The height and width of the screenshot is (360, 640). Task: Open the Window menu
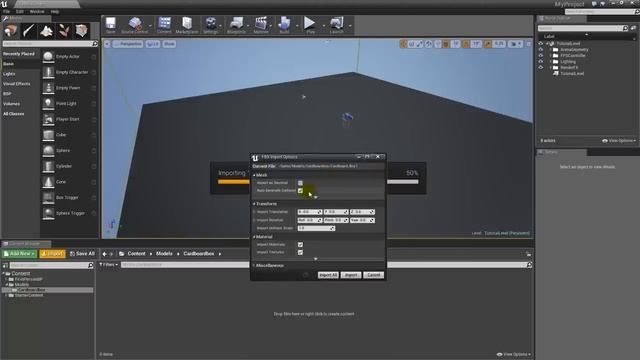coord(37,11)
